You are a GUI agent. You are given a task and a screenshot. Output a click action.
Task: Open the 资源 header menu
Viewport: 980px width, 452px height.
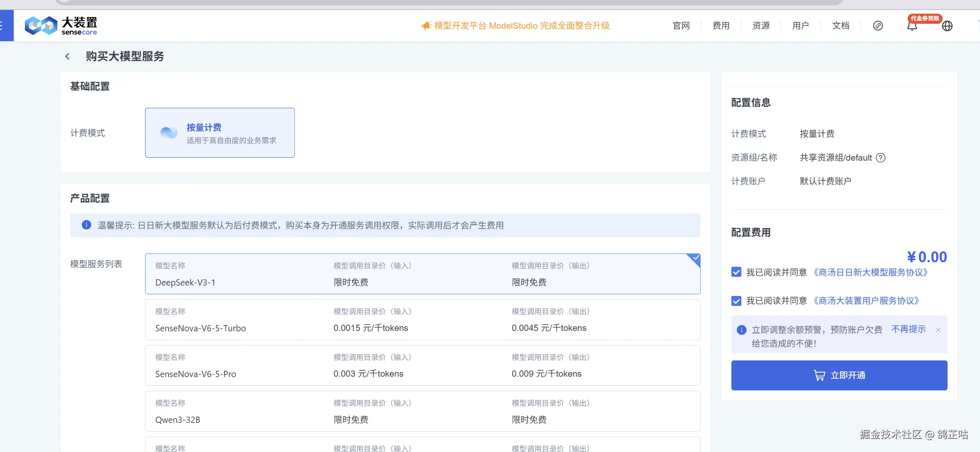click(760, 26)
